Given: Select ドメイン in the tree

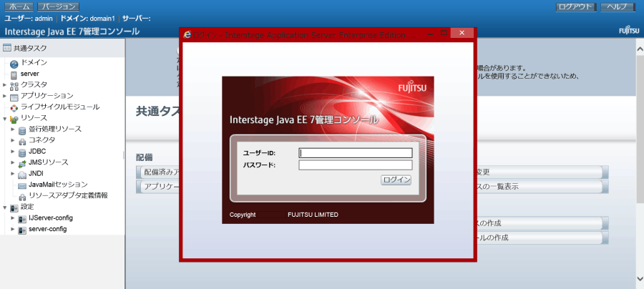Looking at the screenshot, I should click(34, 62).
